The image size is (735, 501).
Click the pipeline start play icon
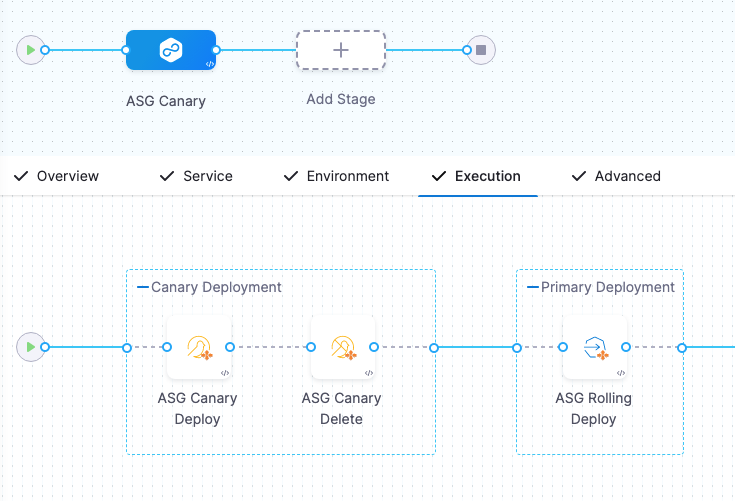coord(30,50)
